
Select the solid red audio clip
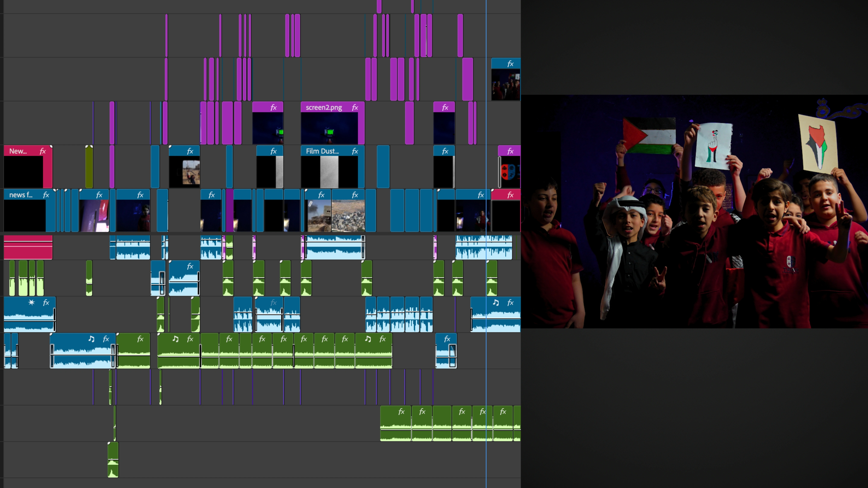point(28,247)
